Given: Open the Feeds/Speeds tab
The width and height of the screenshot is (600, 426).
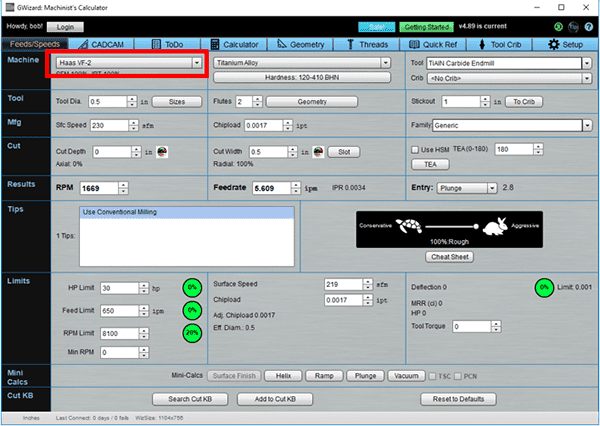Looking at the screenshot, I should pos(35,44).
